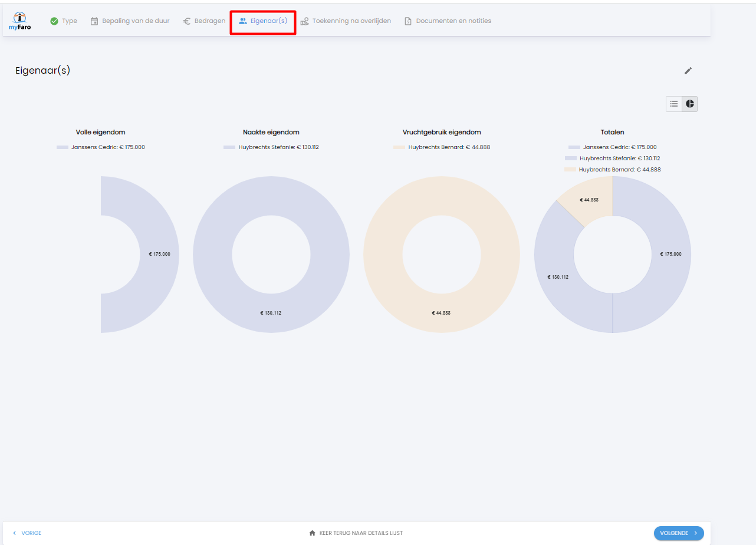756x545 pixels.
Task: Click the € 175.000 slice in Totalen
Action: 671,255
